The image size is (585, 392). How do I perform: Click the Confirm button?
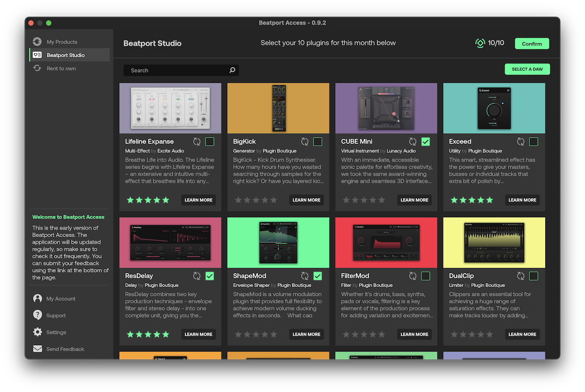(x=532, y=43)
